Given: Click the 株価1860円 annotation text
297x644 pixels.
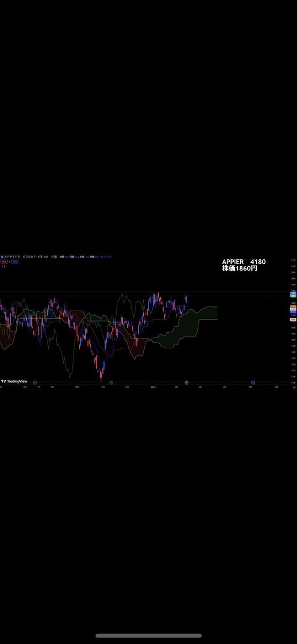Looking at the screenshot, I should point(239,268).
